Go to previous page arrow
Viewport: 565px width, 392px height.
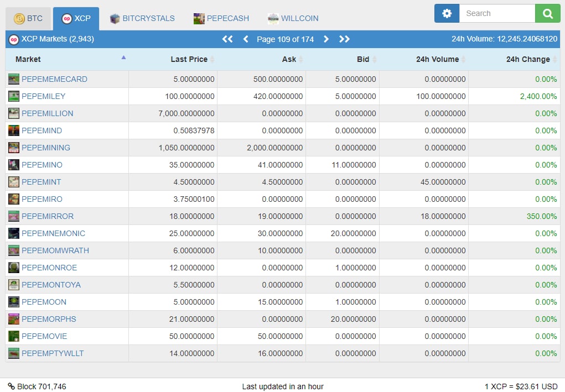(x=246, y=39)
